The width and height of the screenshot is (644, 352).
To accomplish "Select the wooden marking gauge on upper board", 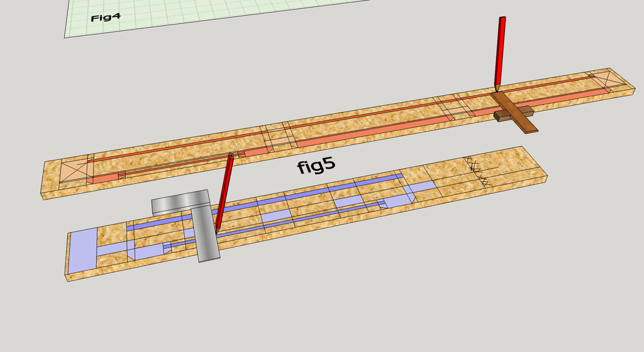I will pyautogui.click(x=513, y=111).
